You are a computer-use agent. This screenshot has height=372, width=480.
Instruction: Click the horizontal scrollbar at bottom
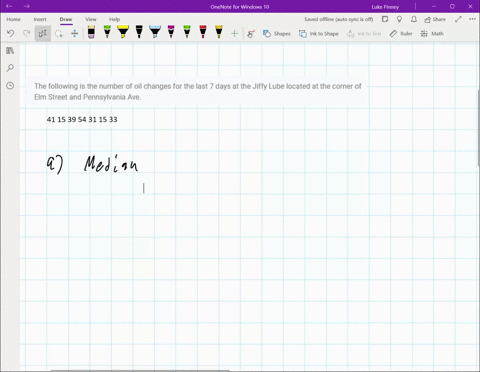click(140, 370)
